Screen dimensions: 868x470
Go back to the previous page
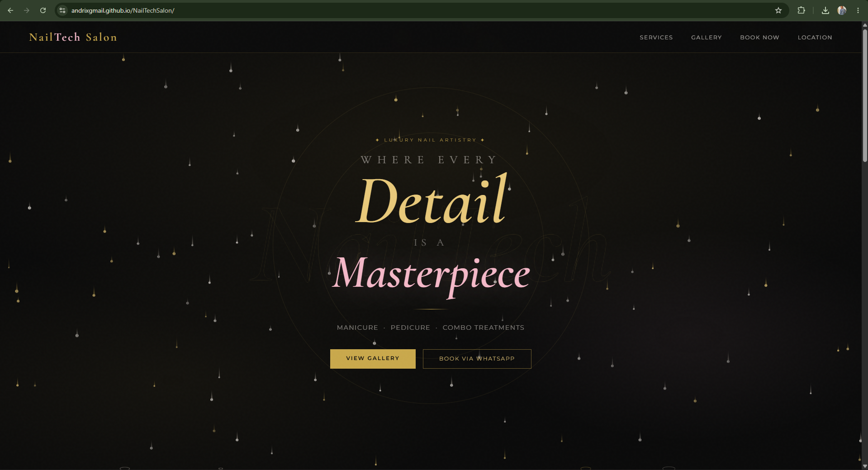10,10
